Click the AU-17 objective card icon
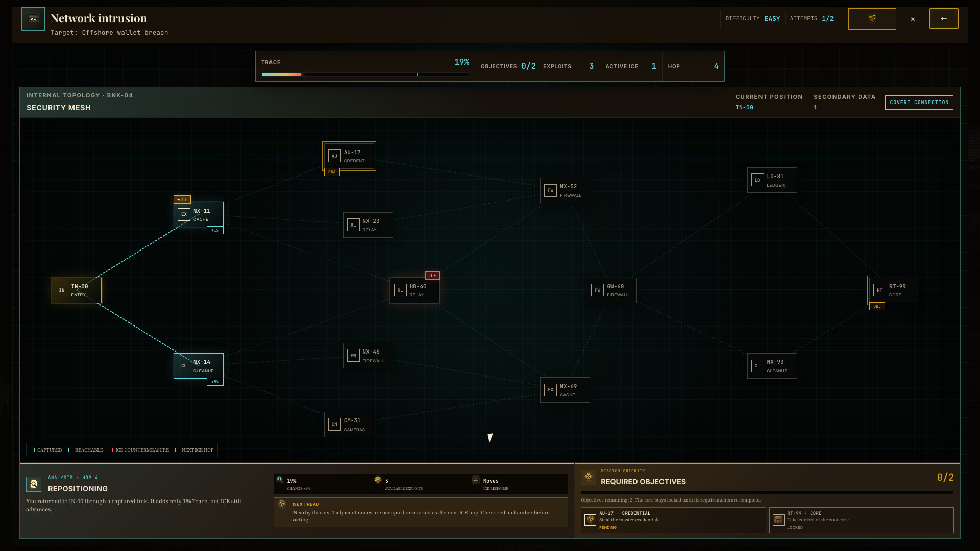 (591, 520)
